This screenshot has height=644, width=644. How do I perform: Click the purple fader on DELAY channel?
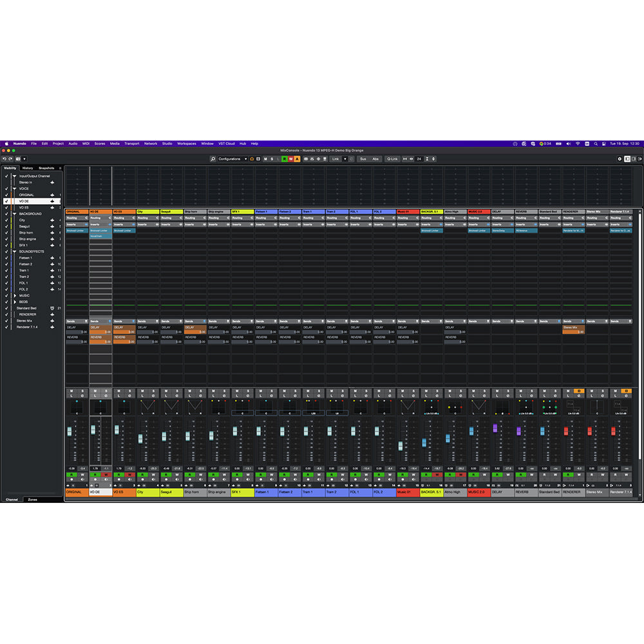495,428
